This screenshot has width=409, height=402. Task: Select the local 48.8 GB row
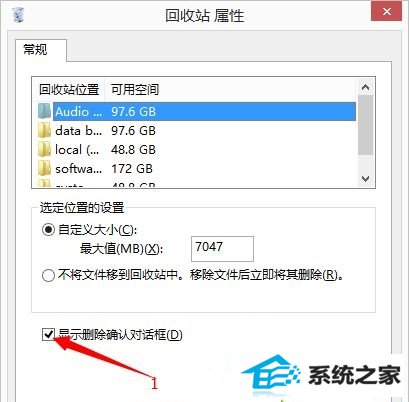click(x=197, y=149)
